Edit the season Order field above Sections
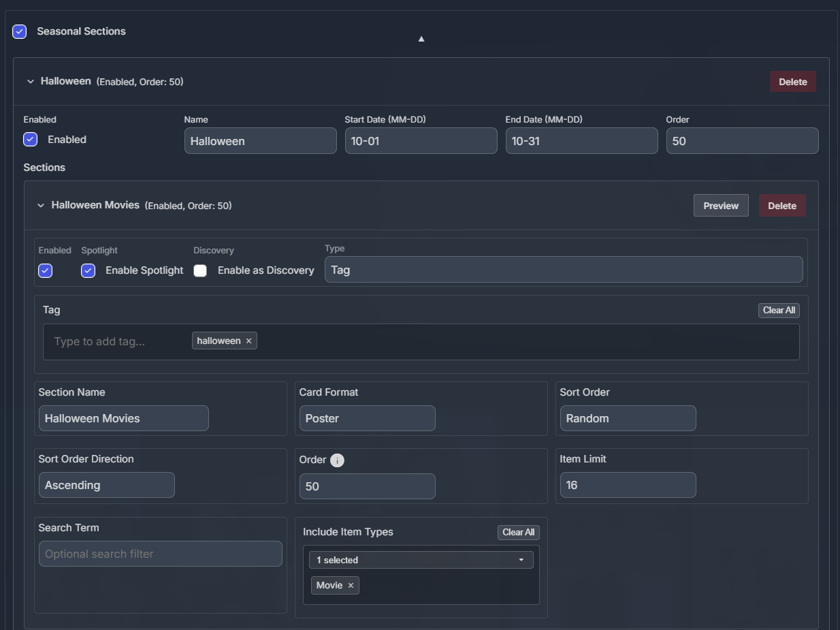 [x=743, y=141]
